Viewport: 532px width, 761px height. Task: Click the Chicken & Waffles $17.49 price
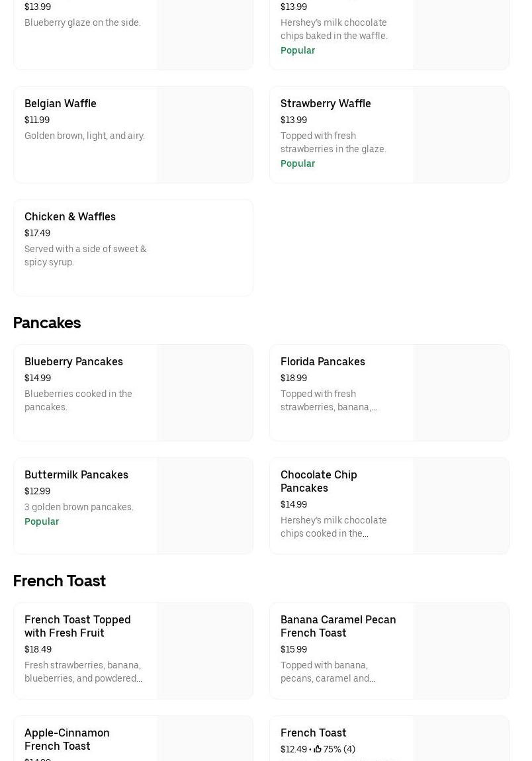[37, 233]
